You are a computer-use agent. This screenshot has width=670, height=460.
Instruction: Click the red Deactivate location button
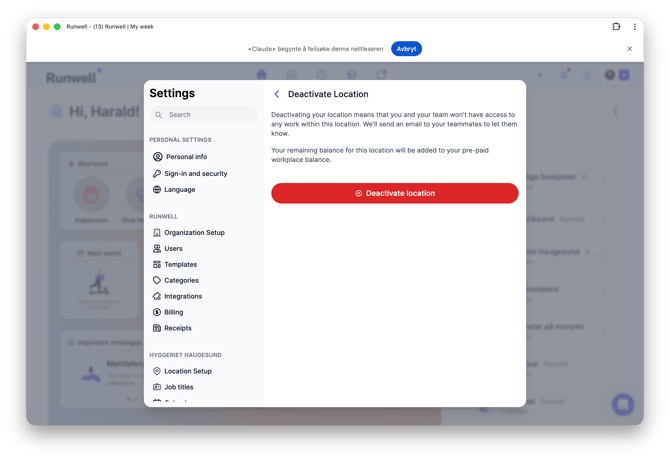coord(394,193)
